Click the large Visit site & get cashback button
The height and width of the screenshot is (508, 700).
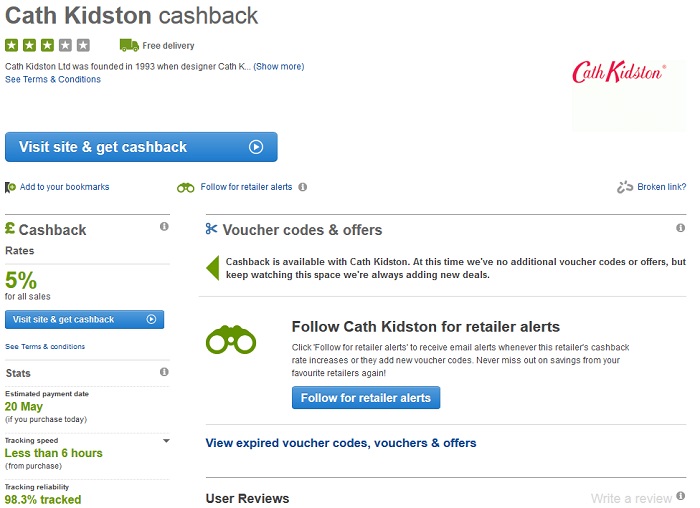(x=141, y=147)
